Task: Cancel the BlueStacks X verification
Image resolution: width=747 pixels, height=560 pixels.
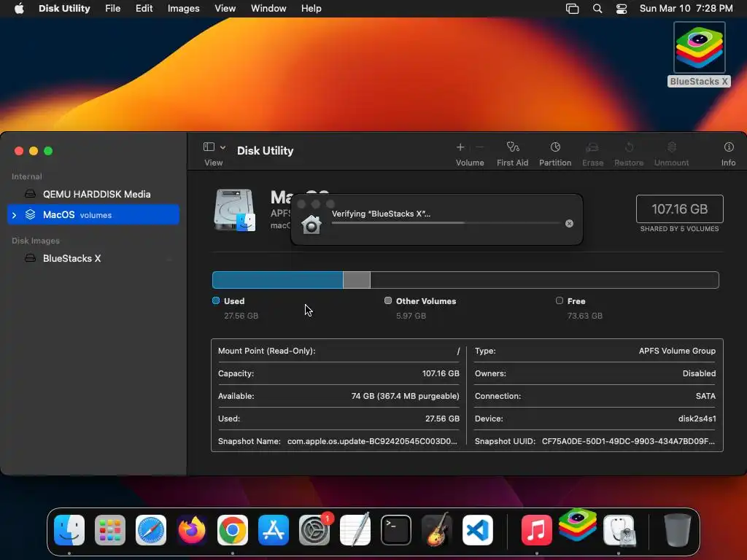Action: [x=569, y=223]
